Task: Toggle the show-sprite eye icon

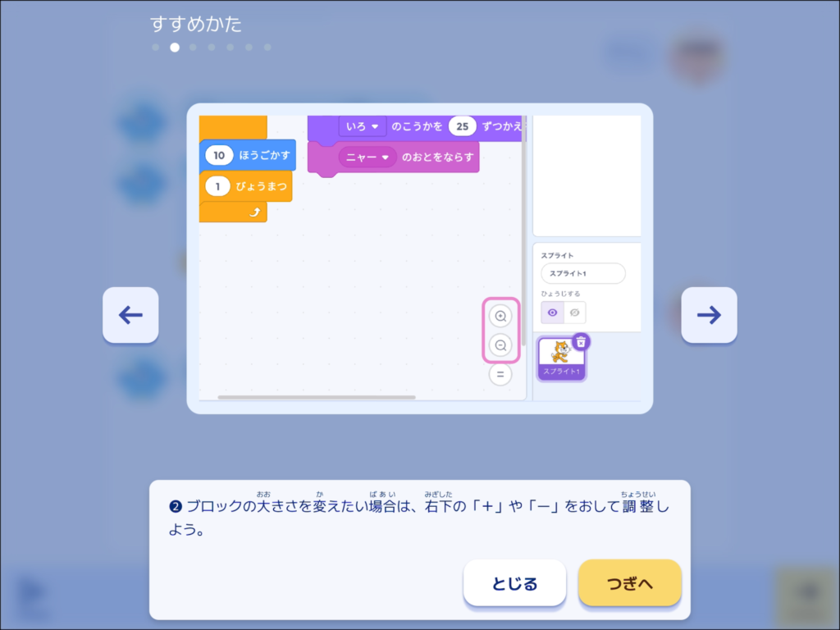Action: click(552, 313)
